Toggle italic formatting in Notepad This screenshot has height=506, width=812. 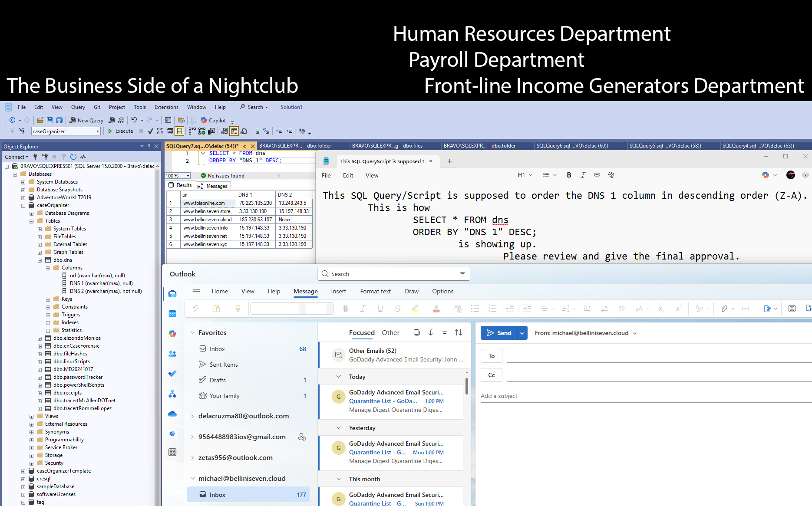[583, 175]
